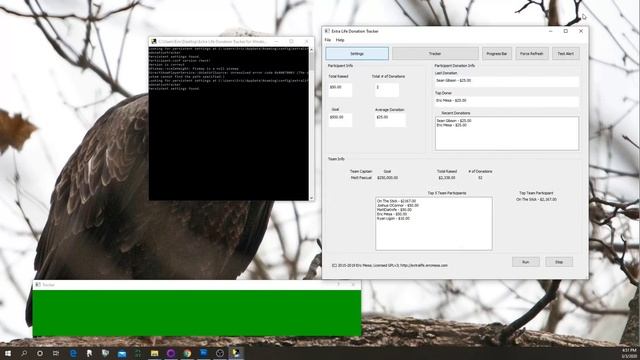
Task: Click the console scrollbar up arrow
Action: 311,49
